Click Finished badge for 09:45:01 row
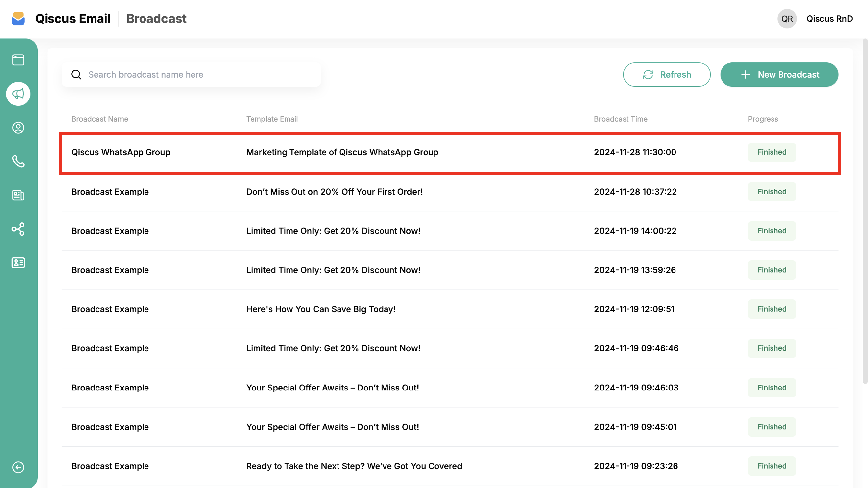This screenshot has width=868, height=488. 772,427
